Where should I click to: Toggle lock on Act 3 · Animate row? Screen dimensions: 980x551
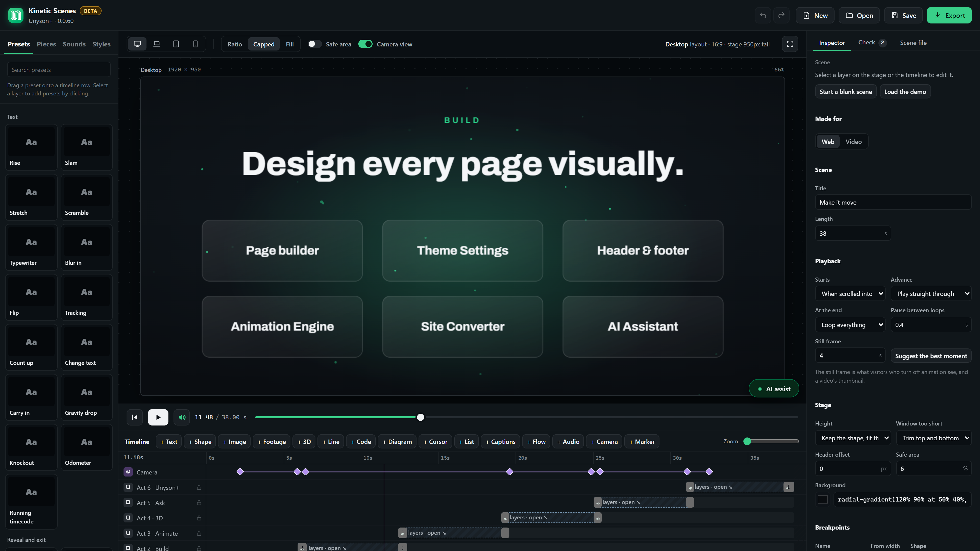tap(199, 533)
